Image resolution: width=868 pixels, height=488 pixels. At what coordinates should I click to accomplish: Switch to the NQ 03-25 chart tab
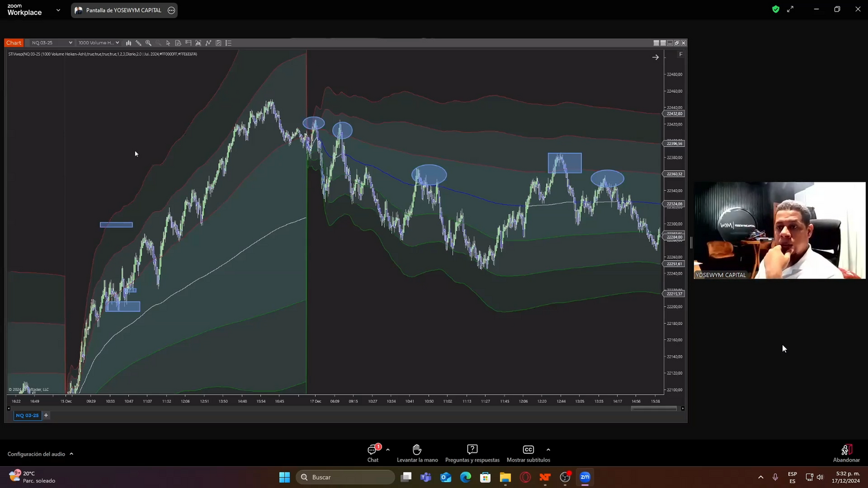[x=26, y=415]
